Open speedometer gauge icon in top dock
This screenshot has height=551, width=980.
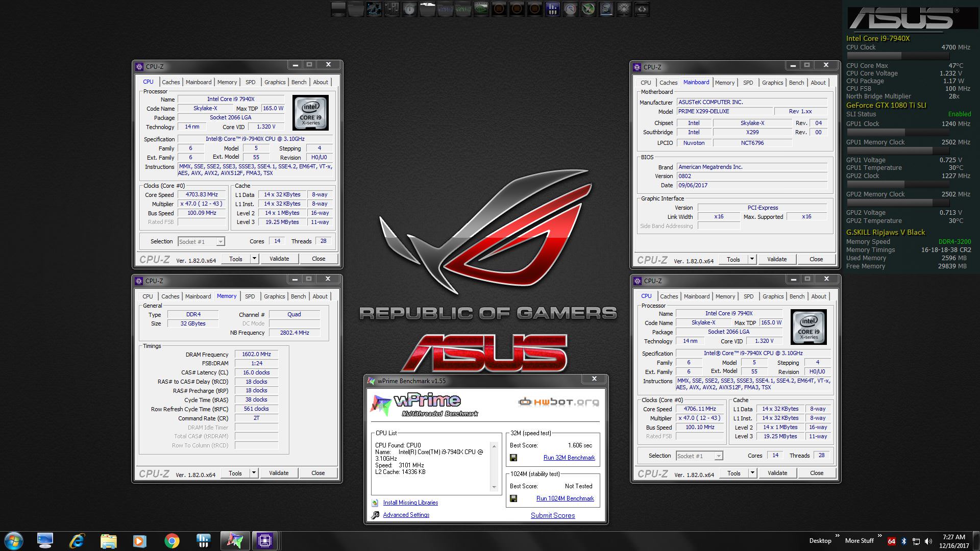570,9
